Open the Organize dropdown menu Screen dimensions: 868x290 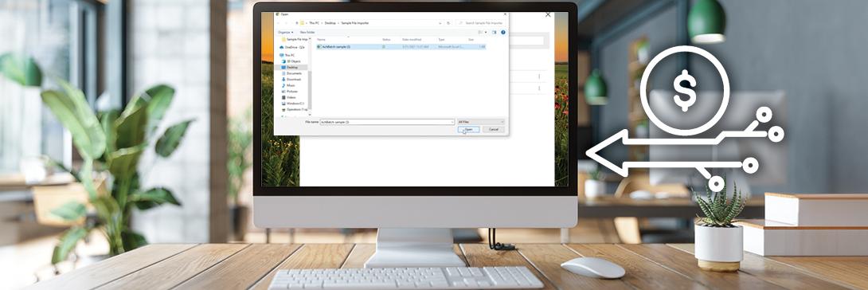[286, 32]
